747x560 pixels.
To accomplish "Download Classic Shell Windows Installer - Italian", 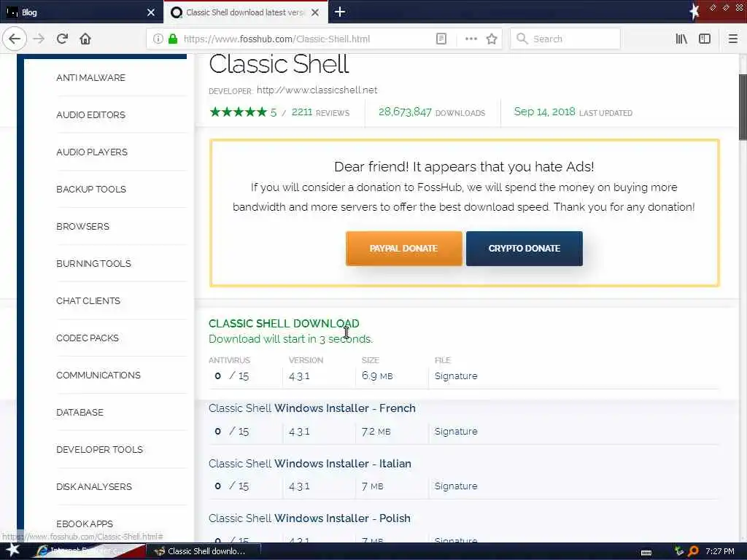I will point(309,463).
